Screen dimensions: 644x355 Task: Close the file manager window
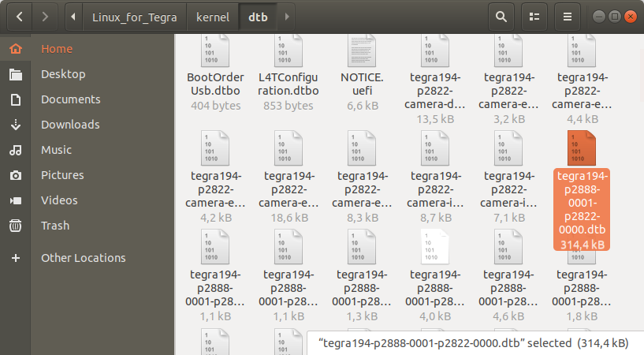pos(630,17)
